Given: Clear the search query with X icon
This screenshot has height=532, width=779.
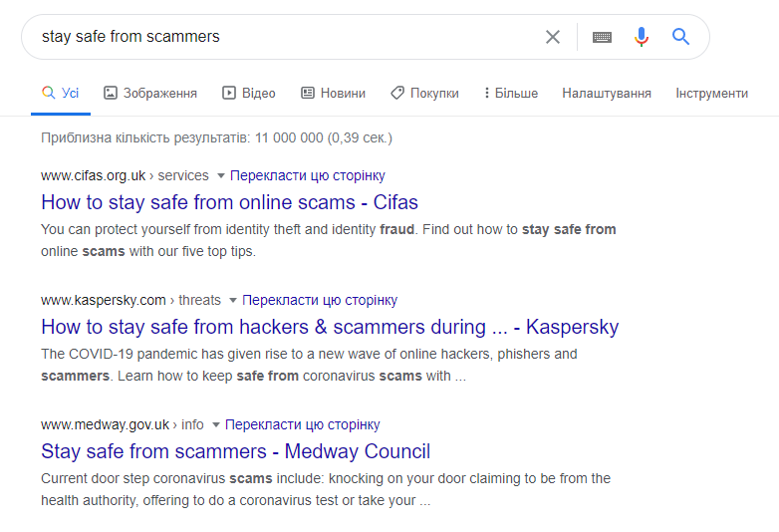Looking at the screenshot, I should click(553, 37).
